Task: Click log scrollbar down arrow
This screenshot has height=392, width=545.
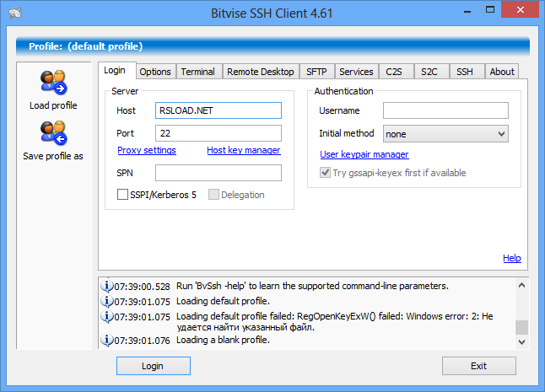Action: (x=521, y=342)
